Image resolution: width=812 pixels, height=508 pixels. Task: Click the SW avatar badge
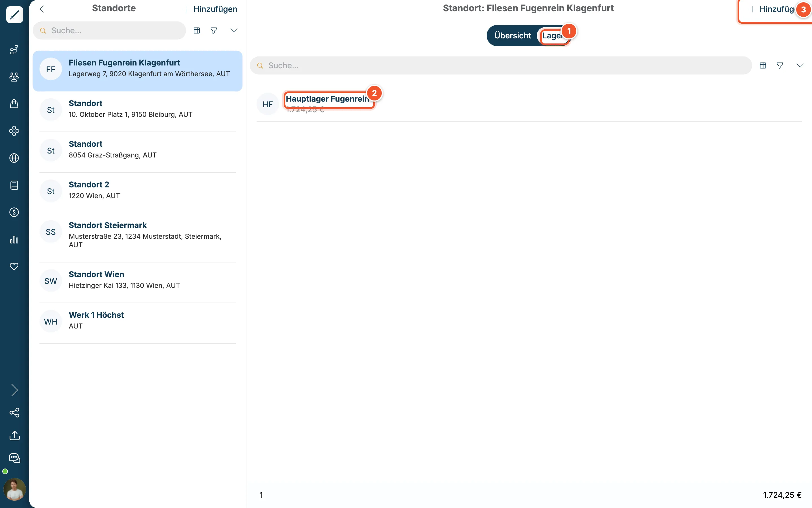click(51, 281)
